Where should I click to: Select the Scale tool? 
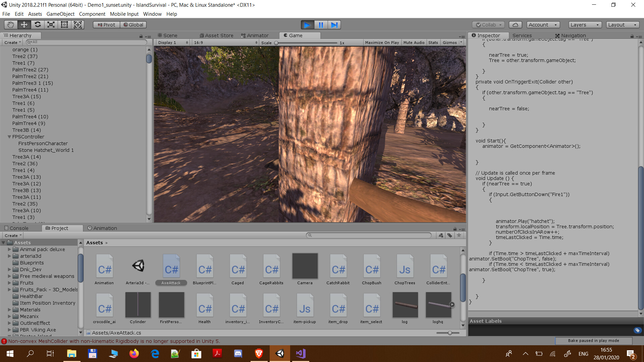[51, 24]
